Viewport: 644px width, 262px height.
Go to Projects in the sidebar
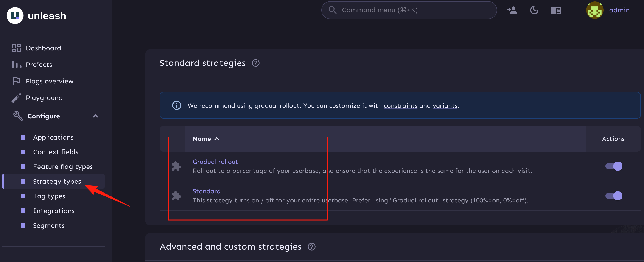(39, 65)
